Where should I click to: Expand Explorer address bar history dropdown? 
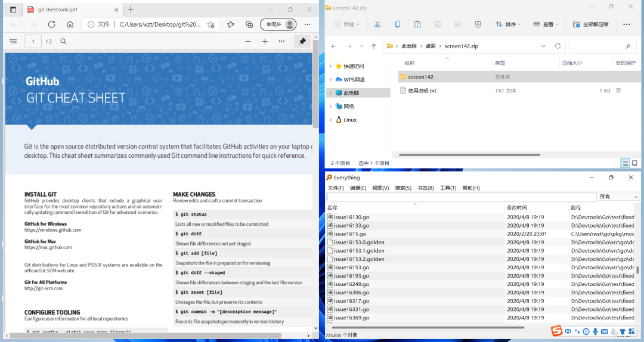tap(543, 46)
